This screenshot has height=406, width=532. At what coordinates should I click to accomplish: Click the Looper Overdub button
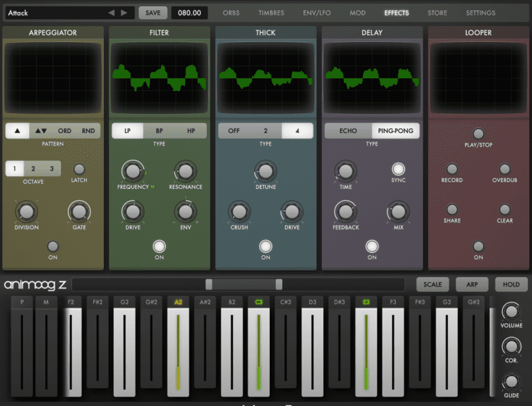click(x=505, y=169)
